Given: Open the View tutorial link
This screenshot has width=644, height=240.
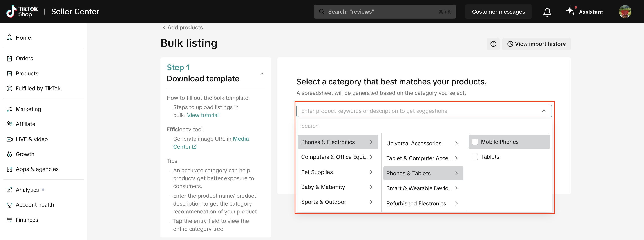Looking at the screenshot, I should (x=203, y=115).
